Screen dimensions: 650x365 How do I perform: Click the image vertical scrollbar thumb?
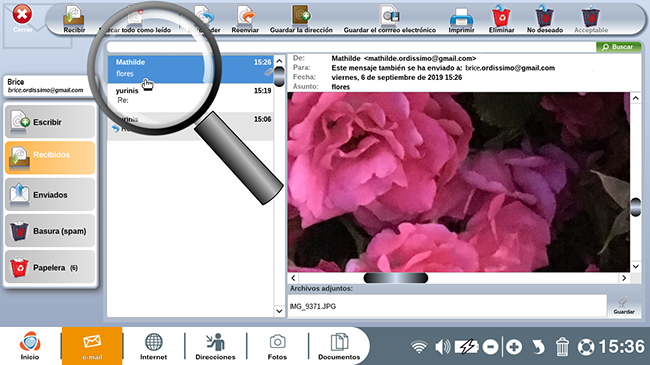(x=635, y=207)
